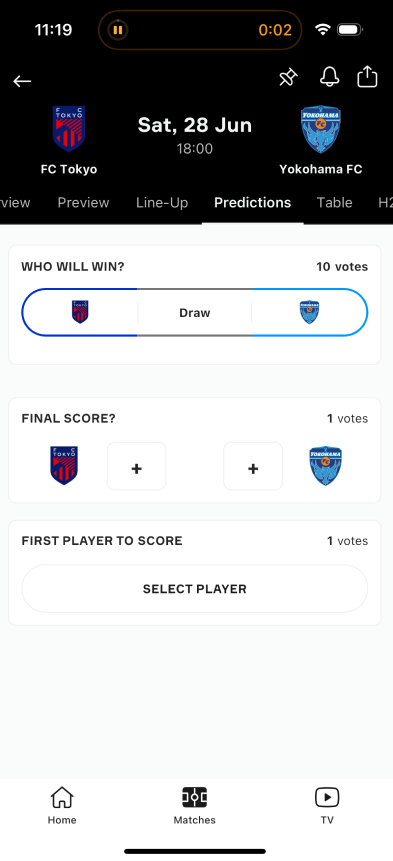Viewport: 393px width, 861px height.
Task: Switch to the Preview tab
Action: (x=83, y=203)
